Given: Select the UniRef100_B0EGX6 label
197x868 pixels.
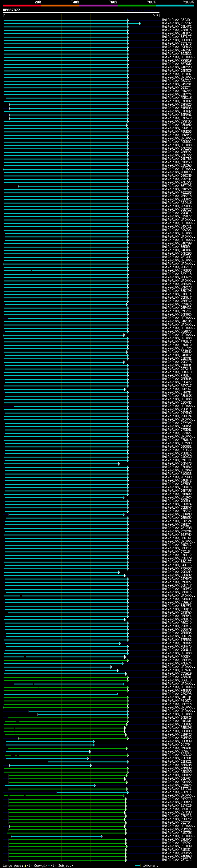Looking at the screenshot, I should pyautogui.click(x=177, y=718).
